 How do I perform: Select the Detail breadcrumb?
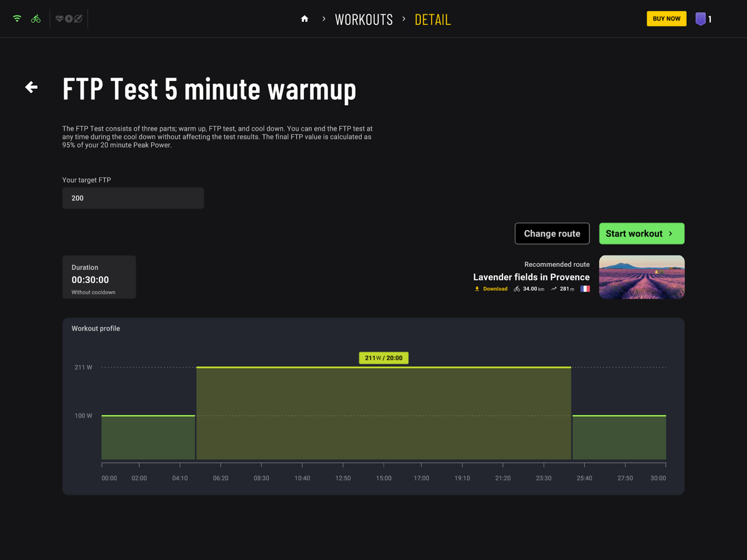tap(432, 20)
